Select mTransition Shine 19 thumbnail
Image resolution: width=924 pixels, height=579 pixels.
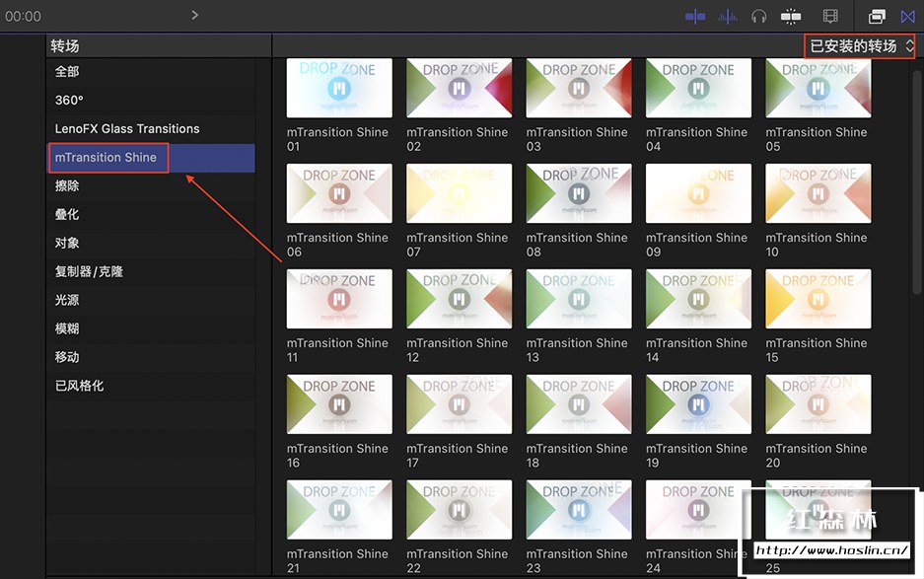698,404
